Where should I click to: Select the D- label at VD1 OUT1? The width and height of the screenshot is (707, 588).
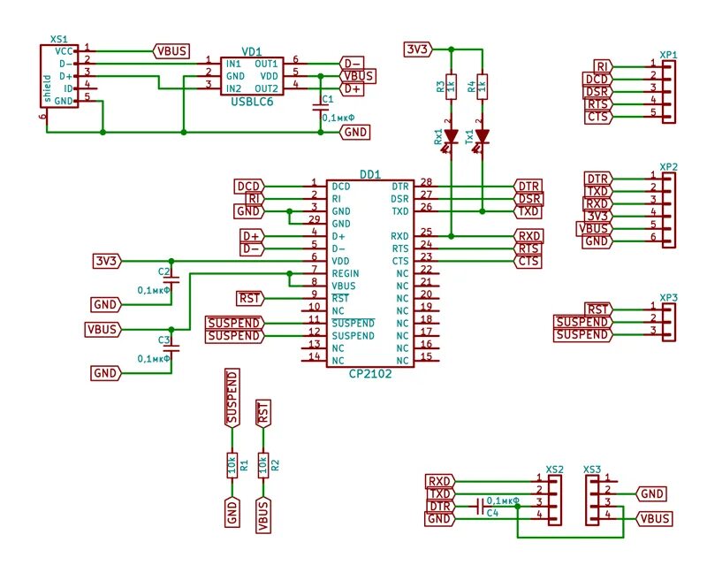coord(352,64)
